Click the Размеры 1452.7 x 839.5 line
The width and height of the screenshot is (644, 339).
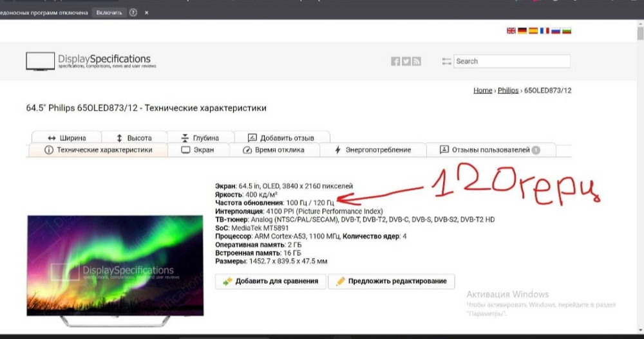(271, 261)
